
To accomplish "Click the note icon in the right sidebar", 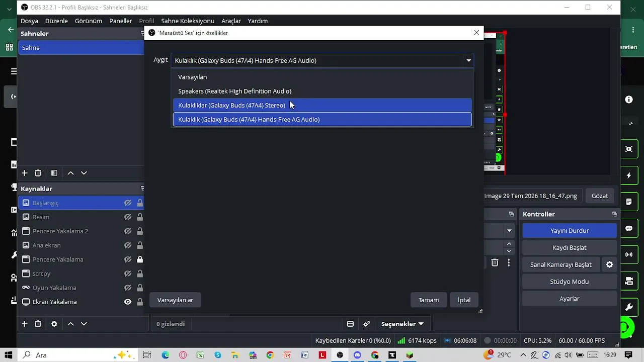I will click(629, 202).
